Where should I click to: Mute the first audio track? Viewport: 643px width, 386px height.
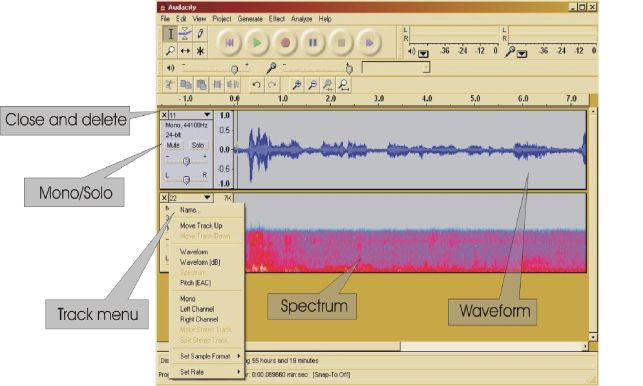(173, 145)
